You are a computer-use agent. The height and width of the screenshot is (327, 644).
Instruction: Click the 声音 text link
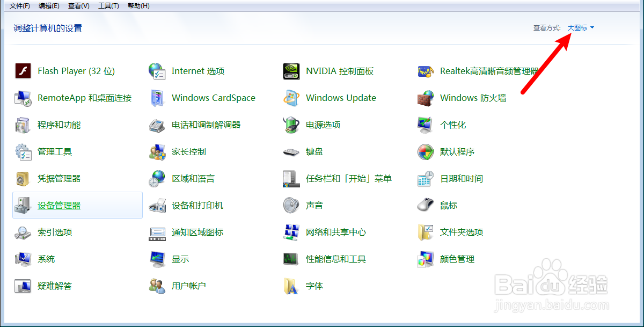(314, 205)
